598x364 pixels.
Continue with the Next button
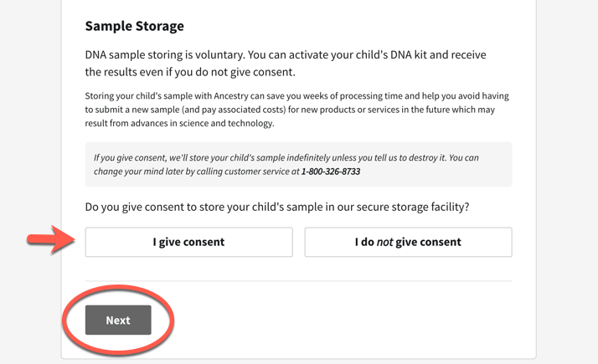tap(118, 320)
